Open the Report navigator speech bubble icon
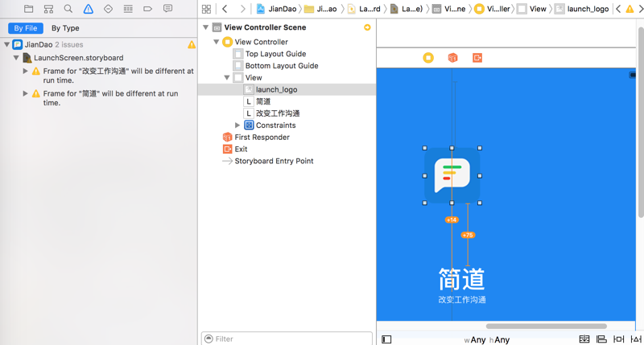Screen dimensions: 644x345 click(x=167, y=9)
